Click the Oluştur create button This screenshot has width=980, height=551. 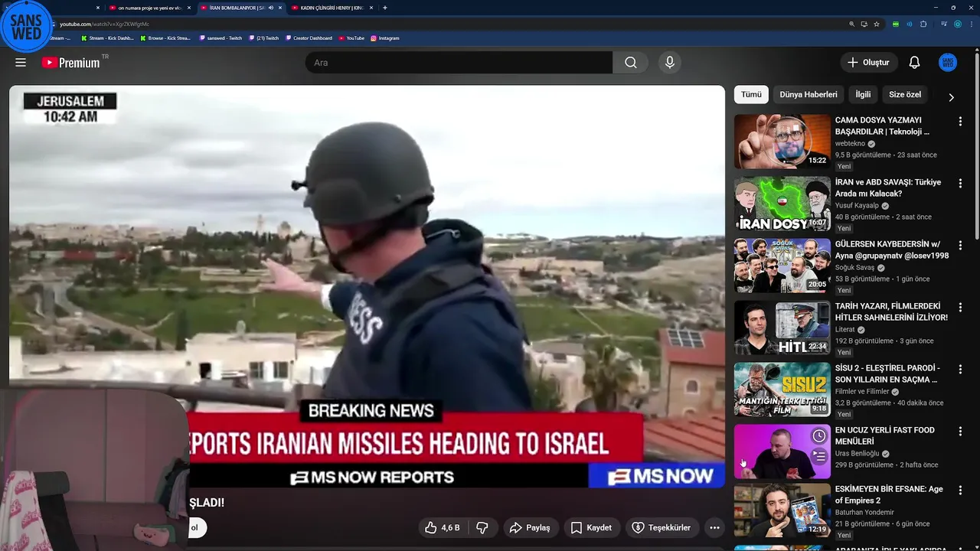click(x=868, y=63)
